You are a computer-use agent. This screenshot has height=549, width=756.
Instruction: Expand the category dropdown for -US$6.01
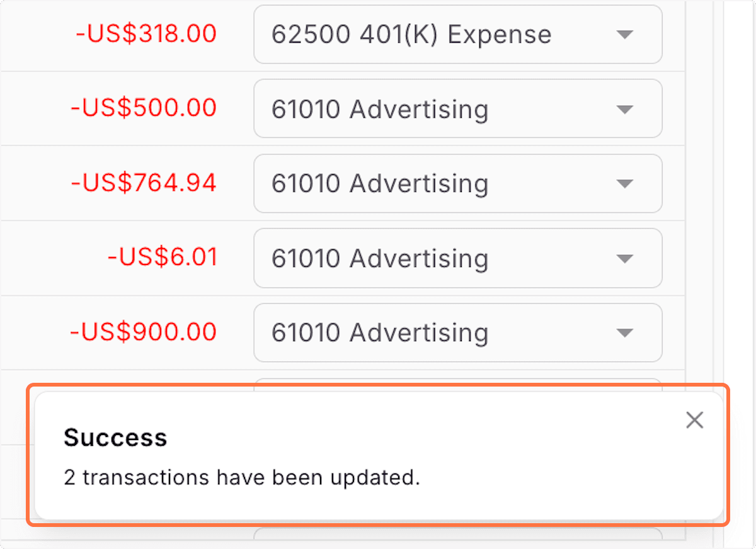point(458,258)
